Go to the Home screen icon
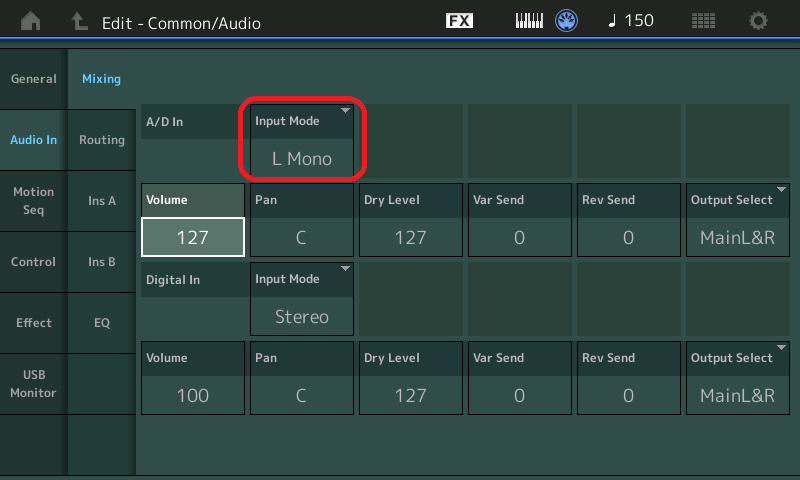 pos(32,21)
